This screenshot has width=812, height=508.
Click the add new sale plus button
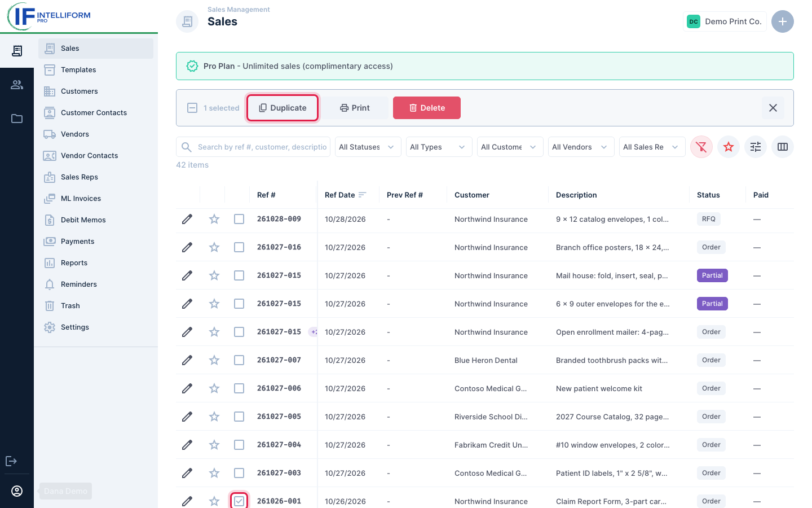pyautogui.click(x=783, y=21)
